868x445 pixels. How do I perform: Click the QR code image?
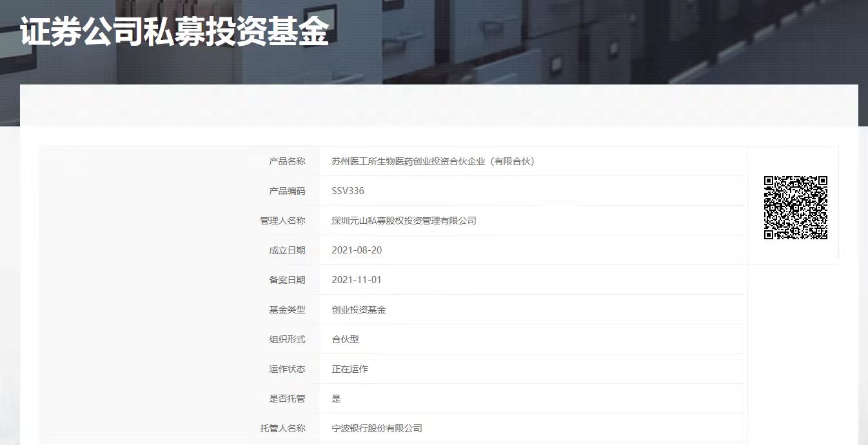pyautogui.click(x=796, y=208)
